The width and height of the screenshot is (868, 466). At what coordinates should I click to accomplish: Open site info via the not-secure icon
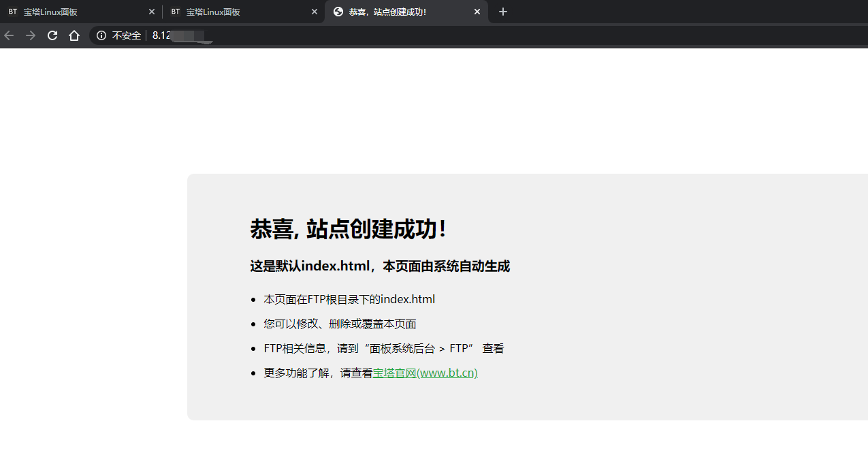(101, 35)
